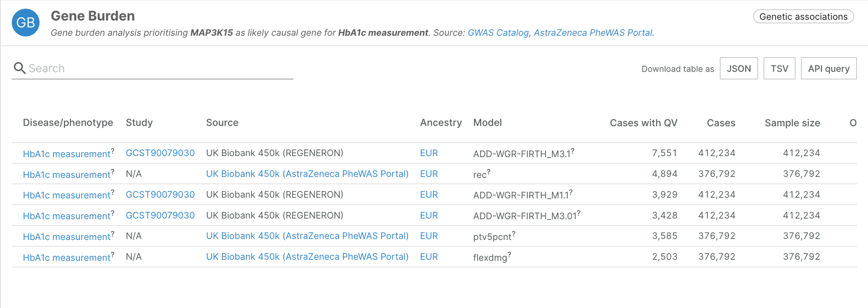Download table as JSON

(x=739, y=69)
